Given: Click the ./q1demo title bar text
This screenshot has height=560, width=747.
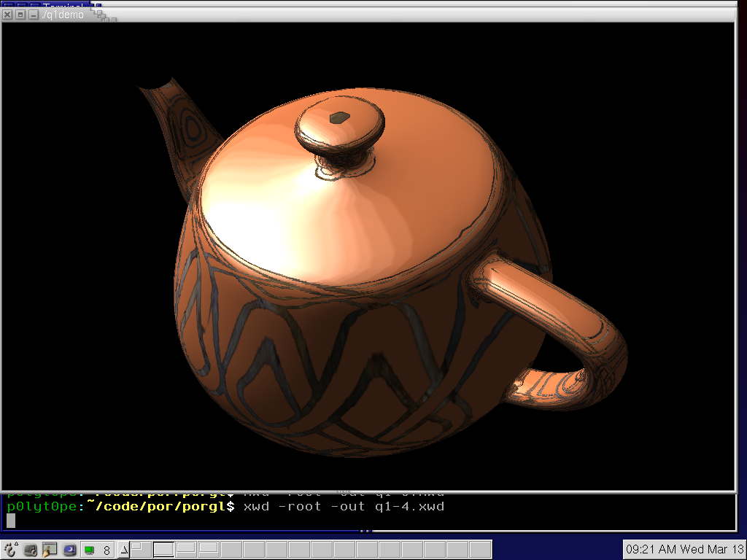Looking at the screenshot, I should click(x=63, y=15).
